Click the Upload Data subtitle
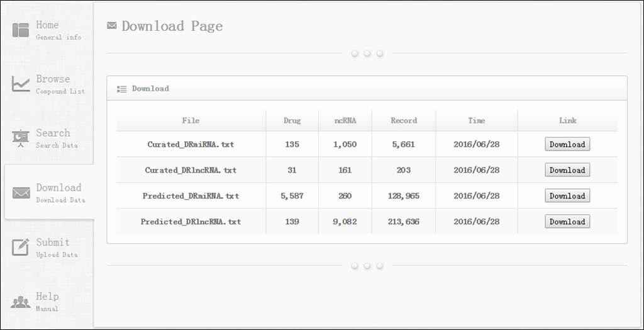644x330 pixels. [x=57, y=254]
